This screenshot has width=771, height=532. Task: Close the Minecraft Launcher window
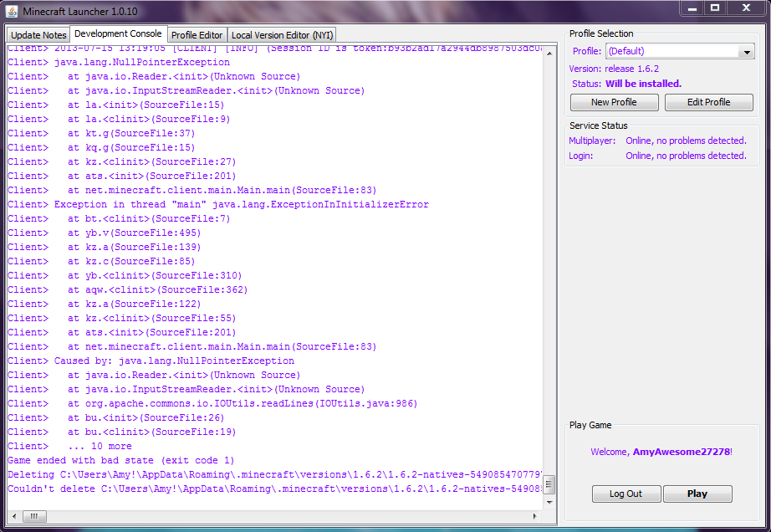(x=746, y=8)
